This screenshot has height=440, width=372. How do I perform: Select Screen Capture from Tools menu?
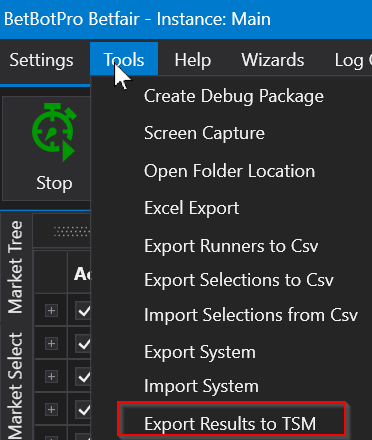coord(204,133)
